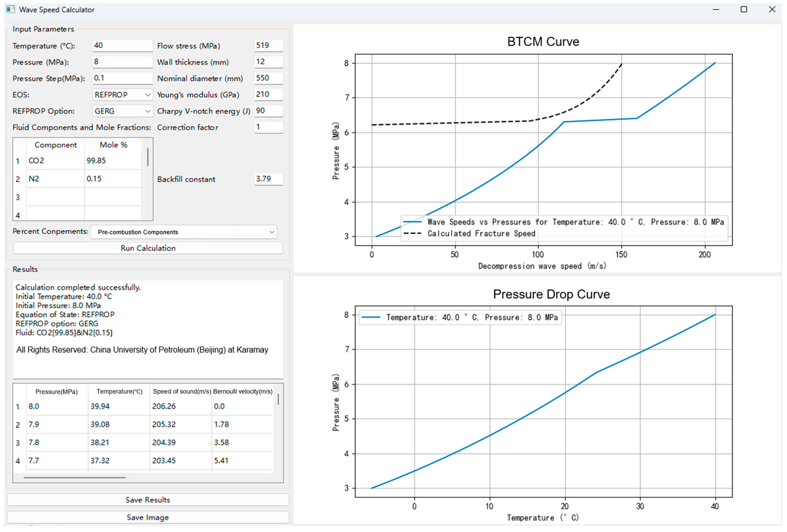Screen dimensions: 787x532
Task: Click the component table vertical scrollbar
Action: coord(148,157)
